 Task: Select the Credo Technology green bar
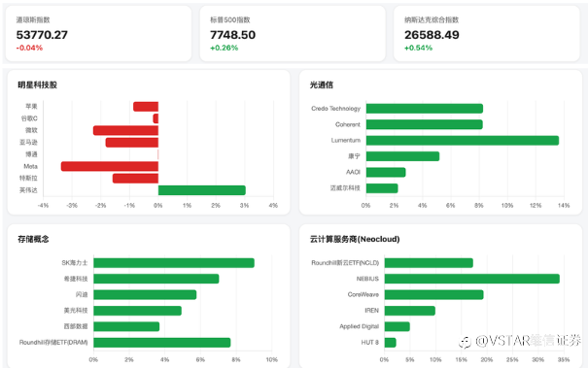(425, 109)
